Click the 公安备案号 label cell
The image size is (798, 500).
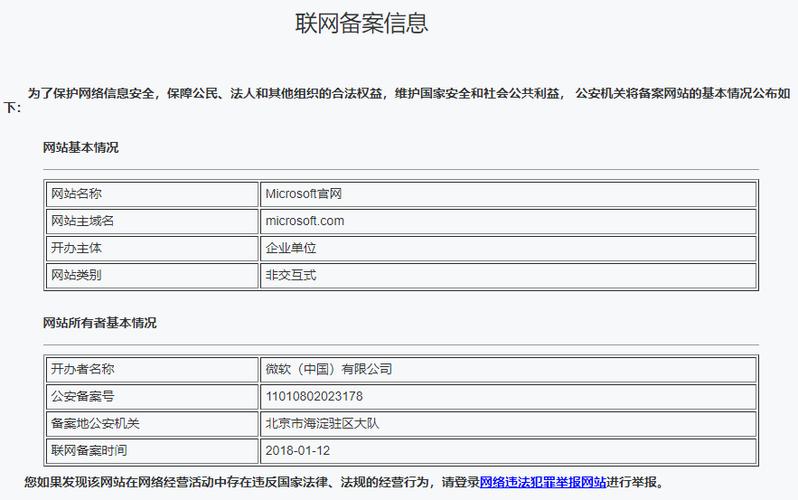coord(152,396)
